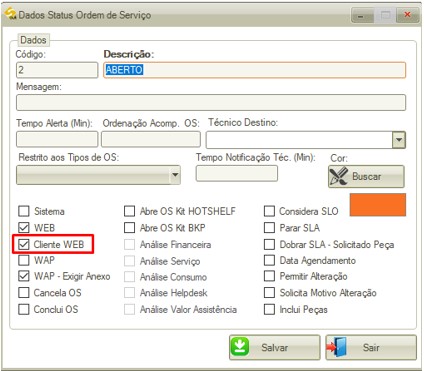Viewport: 424px width, 371px height.
Task: Enable the Parar SLA option
Action: pos(269,228)
